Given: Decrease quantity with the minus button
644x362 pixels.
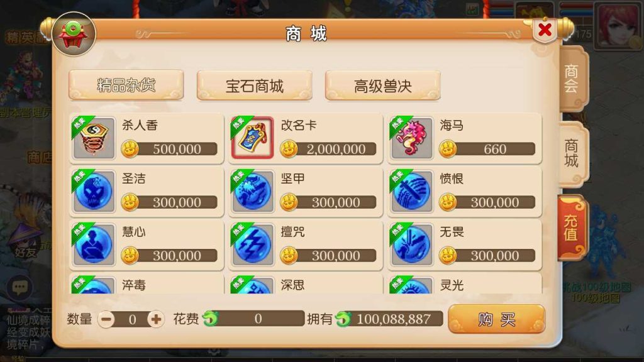Looking at the screenshot, I should point(106,319).
